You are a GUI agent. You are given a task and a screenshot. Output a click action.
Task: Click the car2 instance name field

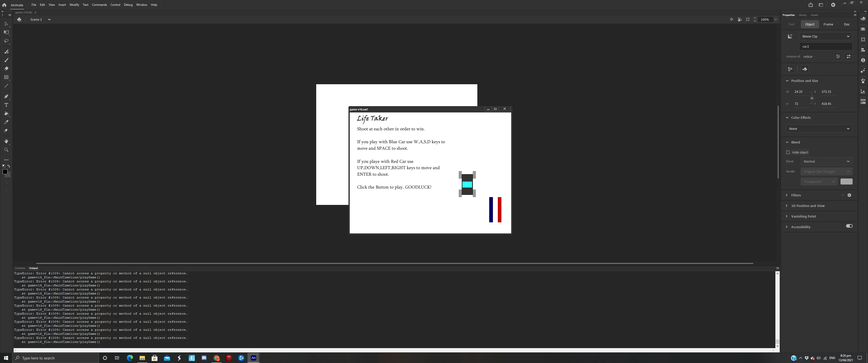(x=825, y=46)
